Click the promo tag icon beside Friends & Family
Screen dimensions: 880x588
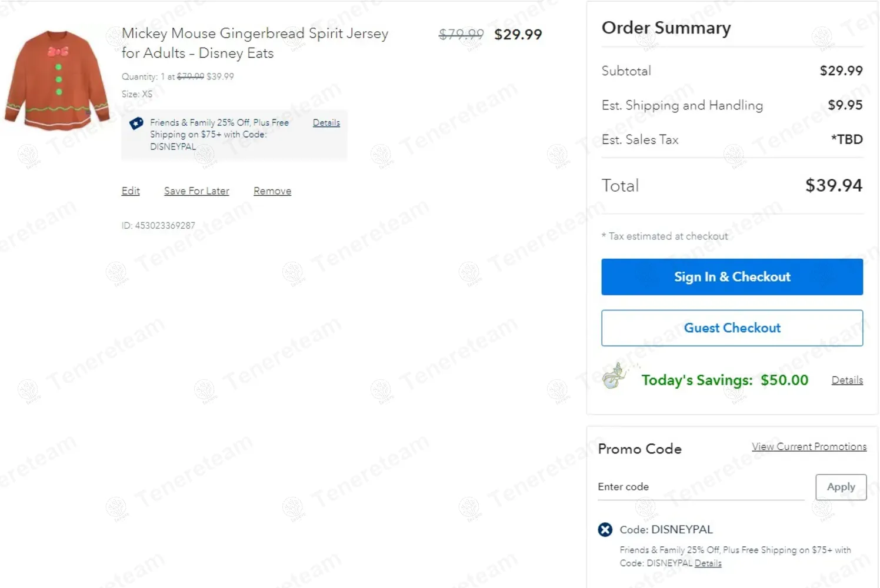[136, 123]
